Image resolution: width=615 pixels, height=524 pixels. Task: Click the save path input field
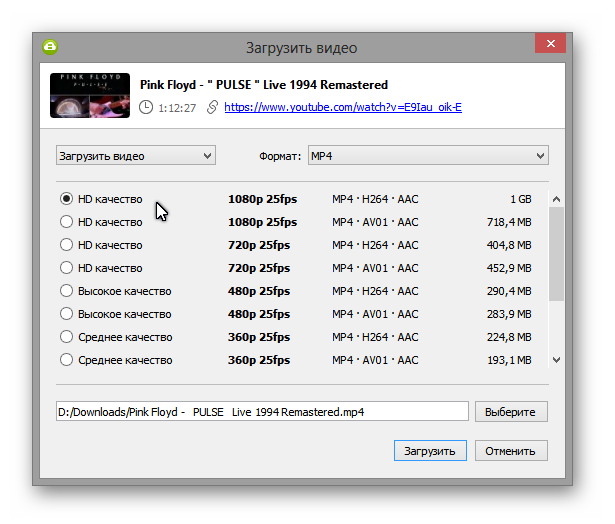262,411
